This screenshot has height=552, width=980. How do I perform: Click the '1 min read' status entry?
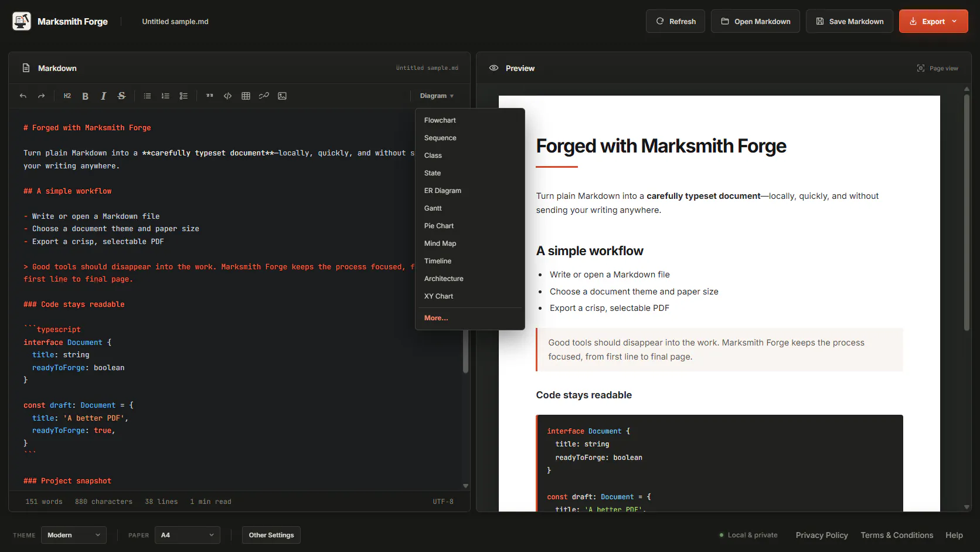[x=210, y=502]
